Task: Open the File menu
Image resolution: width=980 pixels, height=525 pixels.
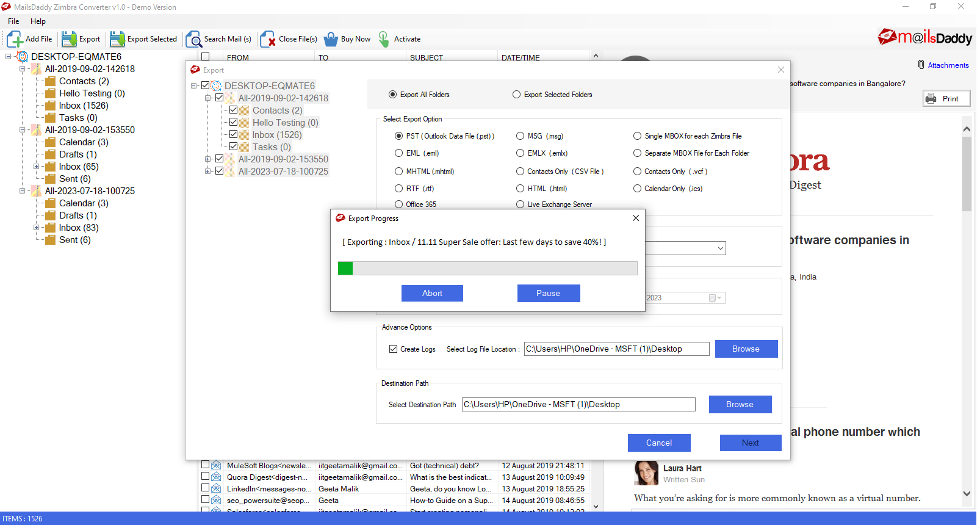Action: [13, 21]
